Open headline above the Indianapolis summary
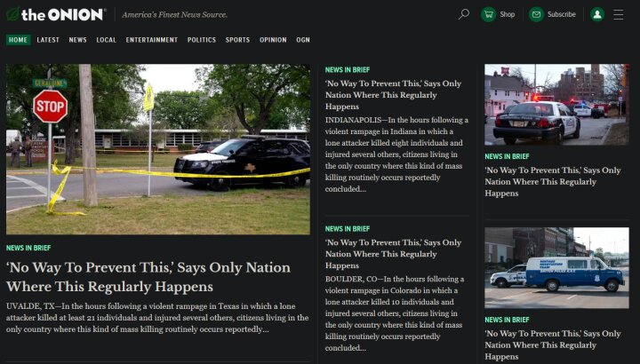Screen dimensions: 640x364 click(x=393, y=95)
